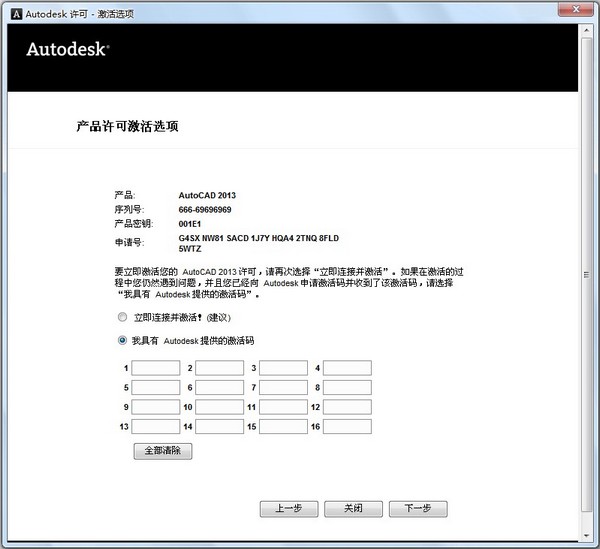Click the Autodesk A icon in title bar
600x549 pixels.
16,14
